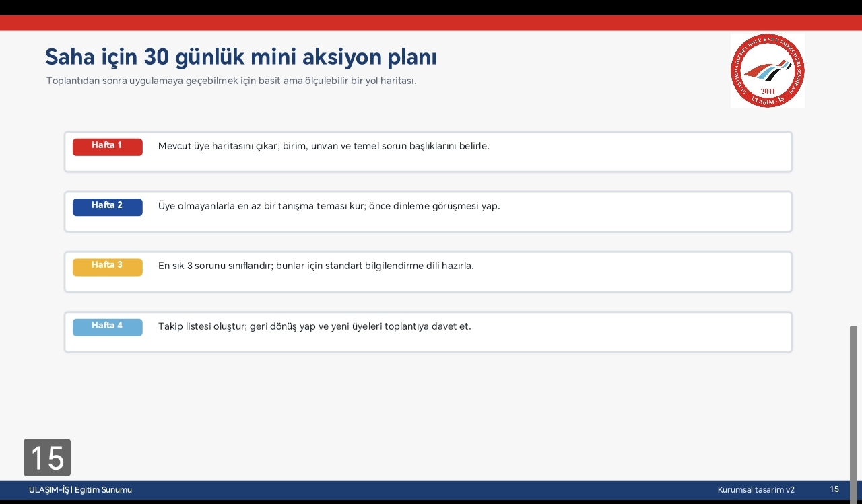Click the light blue Hafta 4 badge
Viewport: 862px width, 504px height.
[x=107, y=327]
